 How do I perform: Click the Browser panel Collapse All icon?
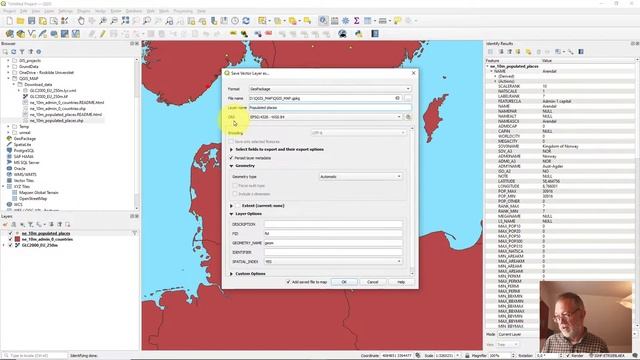tap(31, 52)
